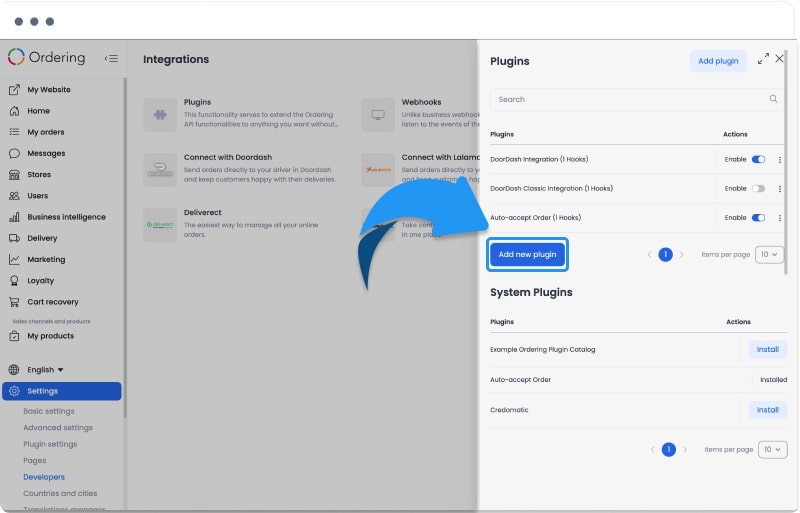800x513 pixels.
Task: Click the Deliverect logo icon
Action: click(160, 225)
